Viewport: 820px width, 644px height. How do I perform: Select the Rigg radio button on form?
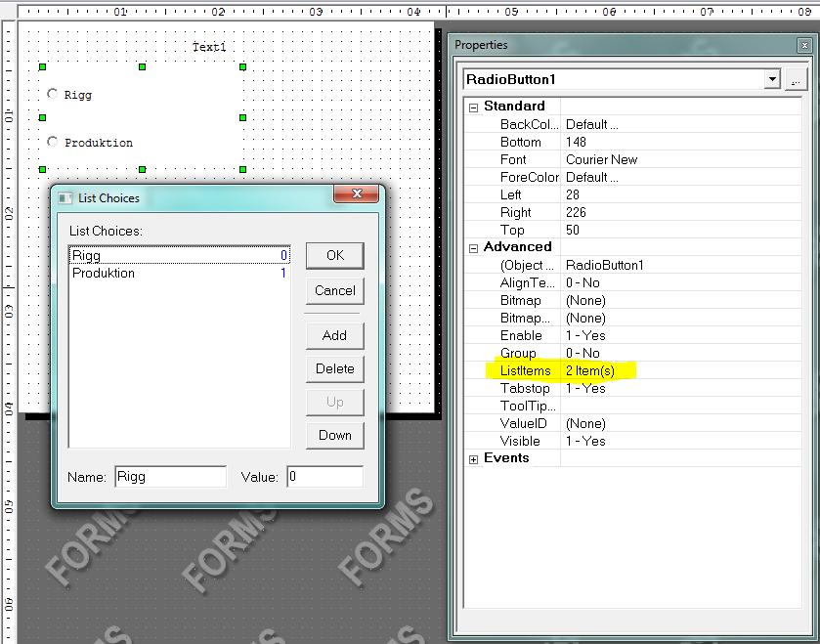point(53,94)
